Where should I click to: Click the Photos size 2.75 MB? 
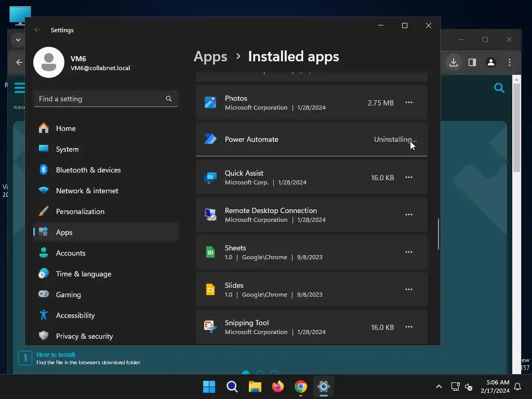[381, 103]
